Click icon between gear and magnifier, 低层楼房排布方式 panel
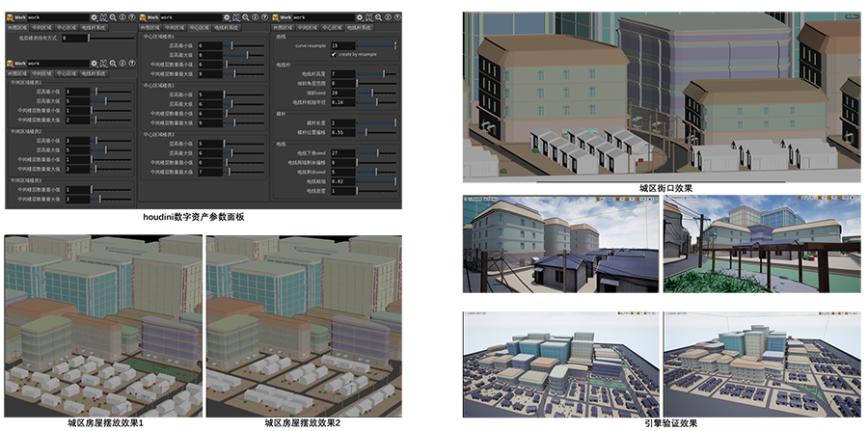The height and width of the screenshot is (431, 868). pos(103,17)
